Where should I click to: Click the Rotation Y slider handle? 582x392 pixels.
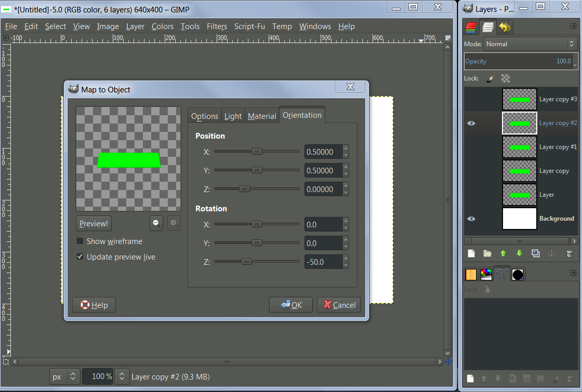coord(257,243)
